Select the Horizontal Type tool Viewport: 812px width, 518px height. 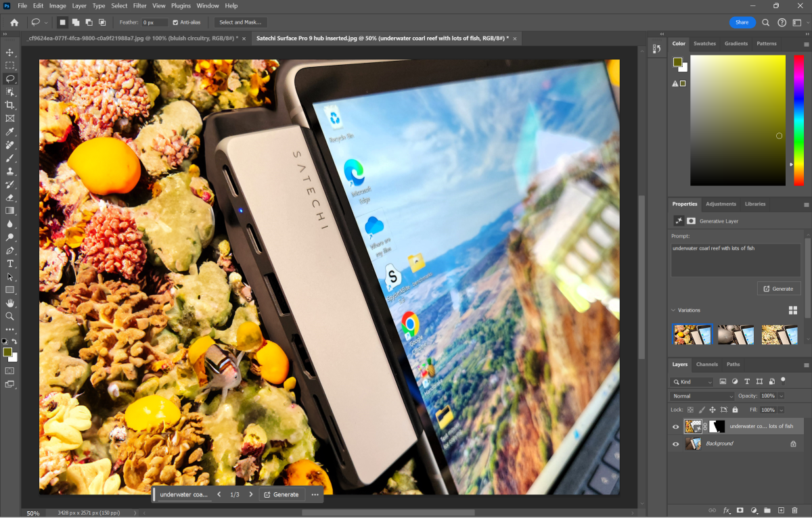[9, 263]
